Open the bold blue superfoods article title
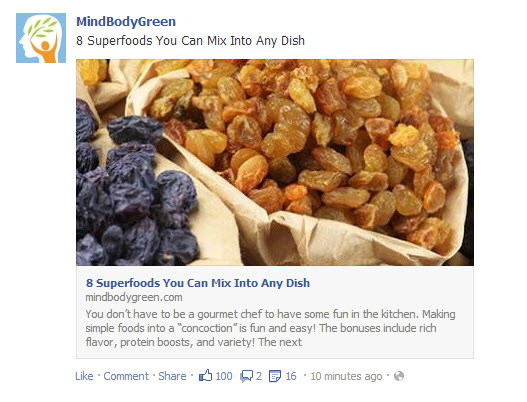The width and height of the screenshot is (527, 402). pyautogui.click(x=198, y=283)
